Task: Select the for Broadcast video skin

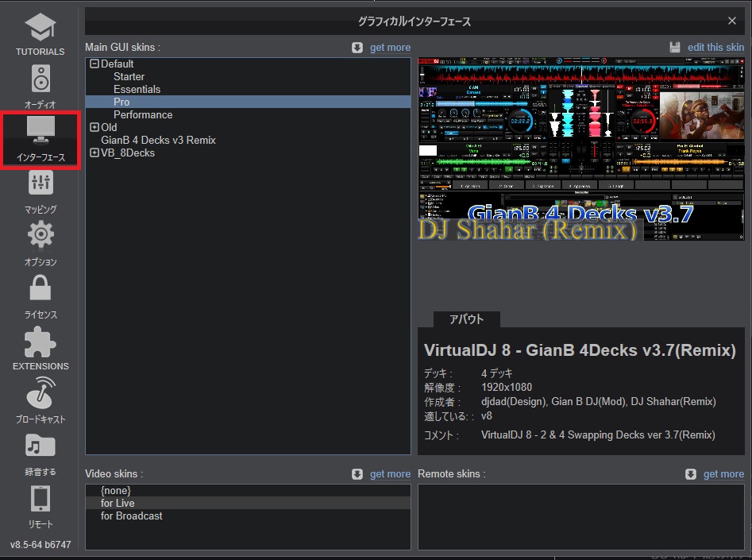Action: pyautogui.click(x=131, y=516)
